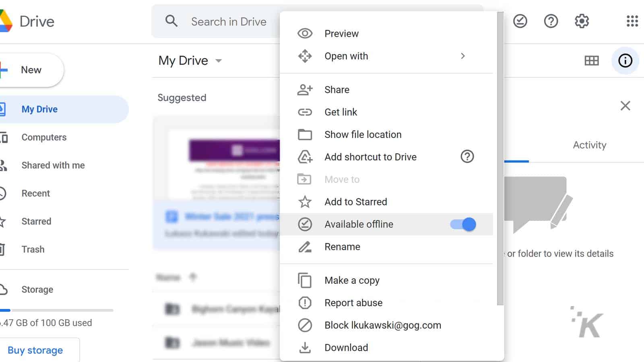
Task: Toggle the info details panel
Action: point(625,61)
